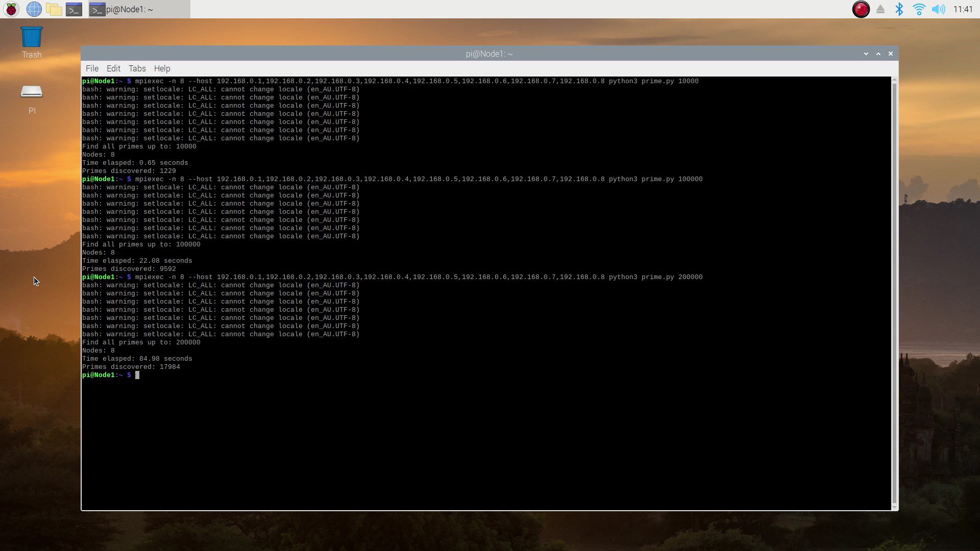
Task: Open the Help menu in terminal
Action: pos(162,68)
